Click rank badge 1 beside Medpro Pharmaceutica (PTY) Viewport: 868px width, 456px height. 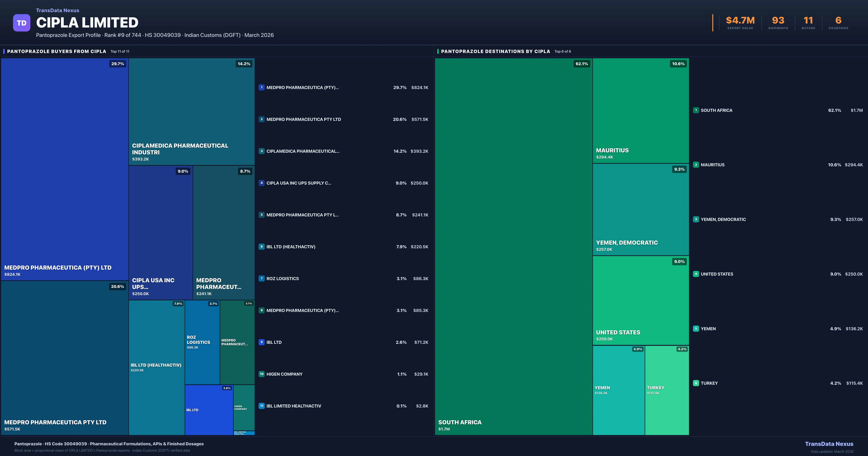click(x=261, y=87)
